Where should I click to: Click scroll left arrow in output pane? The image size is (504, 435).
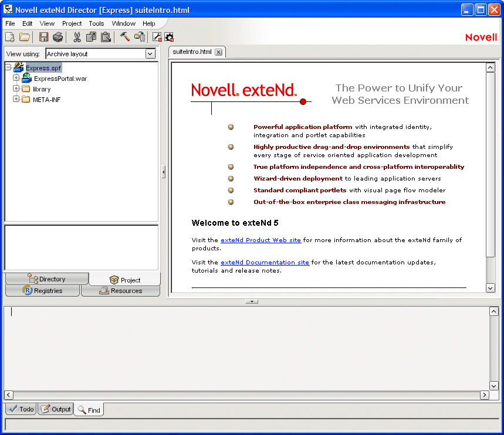9,395
